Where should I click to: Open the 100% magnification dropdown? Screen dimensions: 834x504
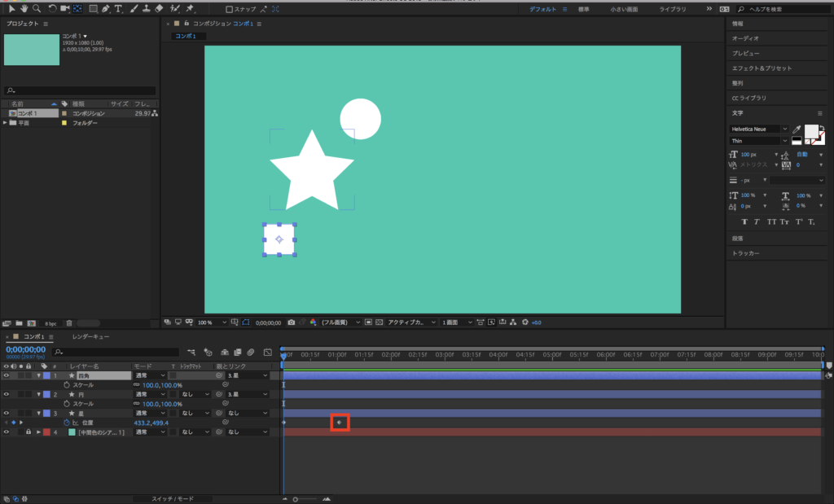[x=208, y=322]
